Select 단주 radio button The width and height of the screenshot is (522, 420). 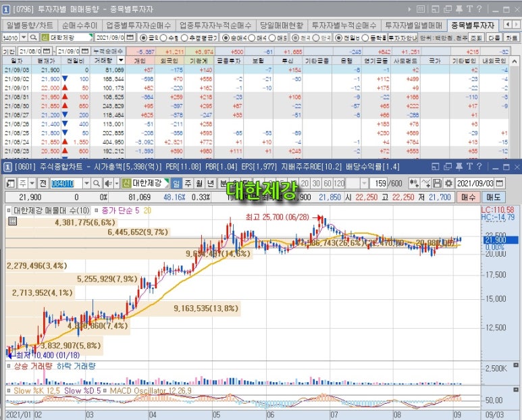pos(316,38)
